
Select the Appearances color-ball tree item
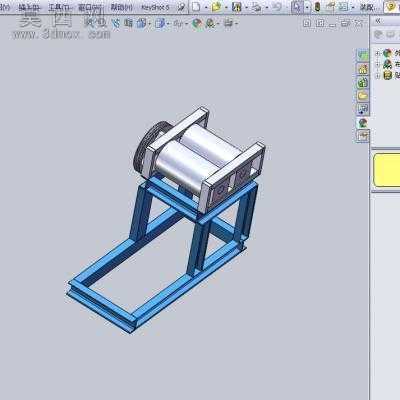pos(387,53)
